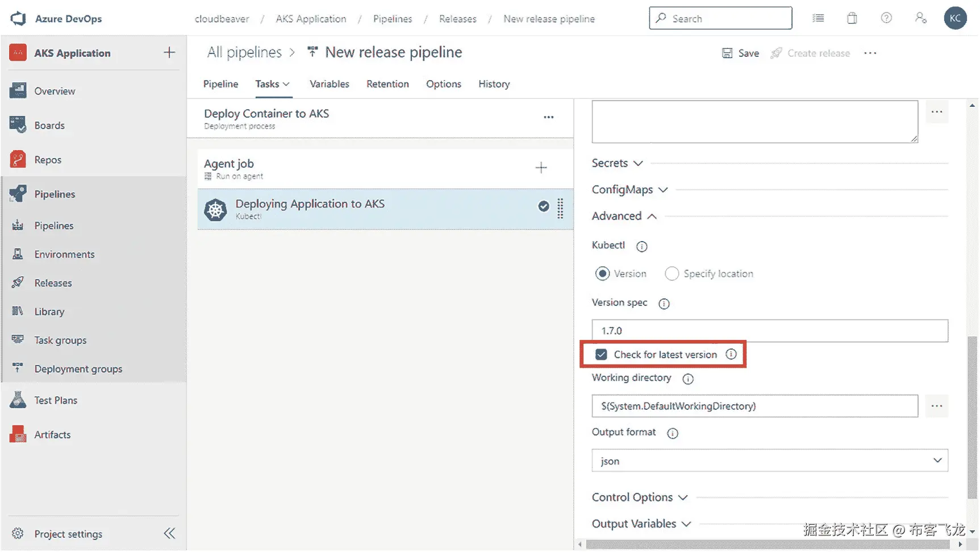Open the Output format json dropdown

click(770, 460)
